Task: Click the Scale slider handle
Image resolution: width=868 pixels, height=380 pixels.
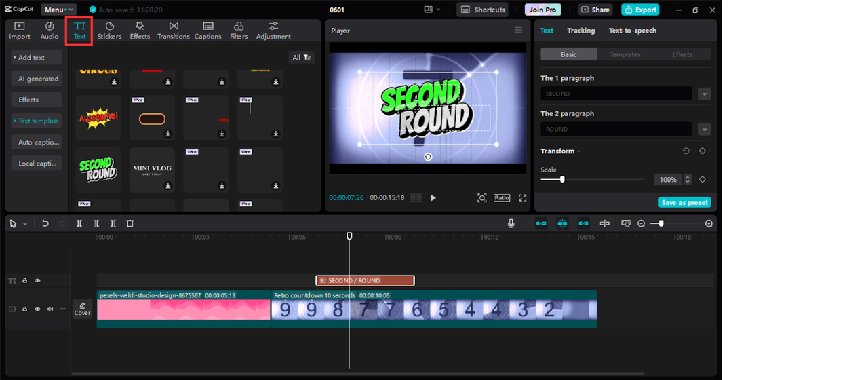Action: [x=562, y=180]
